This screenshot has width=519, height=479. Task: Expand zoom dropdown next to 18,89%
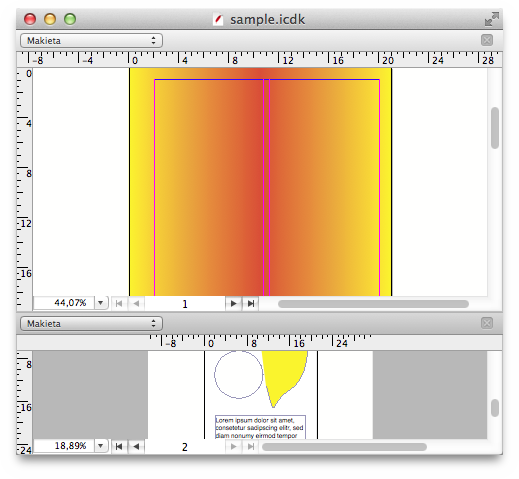(x=101, y=446)
